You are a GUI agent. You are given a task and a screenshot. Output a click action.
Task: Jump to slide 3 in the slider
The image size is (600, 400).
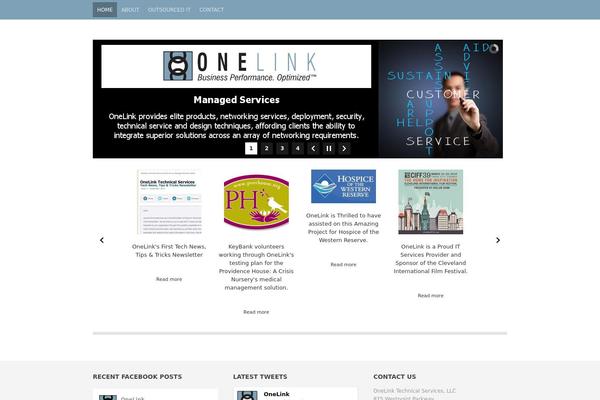point(282,149)
